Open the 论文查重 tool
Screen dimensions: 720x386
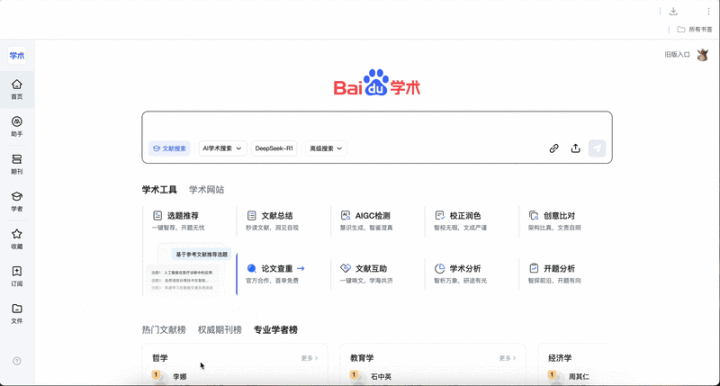[x=276, y=274]
